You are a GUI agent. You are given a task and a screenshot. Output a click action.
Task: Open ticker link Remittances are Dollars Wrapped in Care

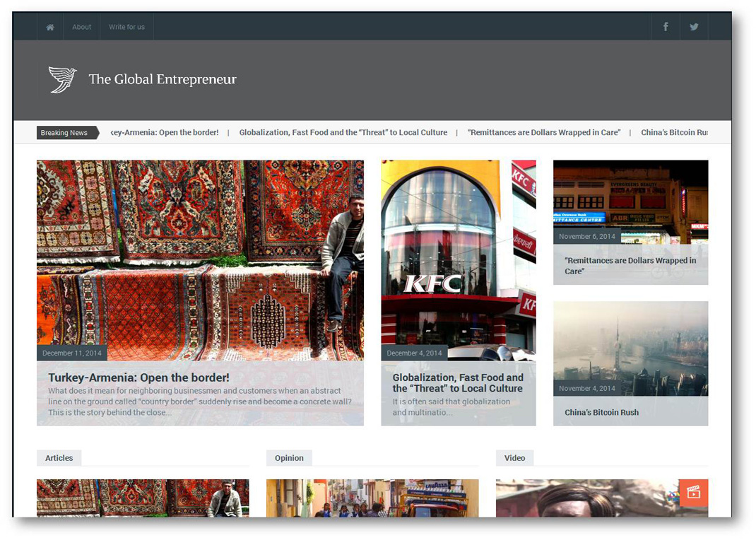pos(544,133)
